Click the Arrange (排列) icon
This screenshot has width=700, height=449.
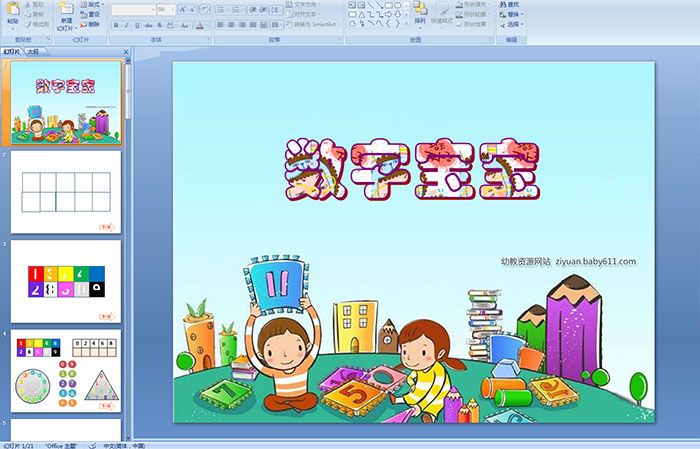(420, 8)
